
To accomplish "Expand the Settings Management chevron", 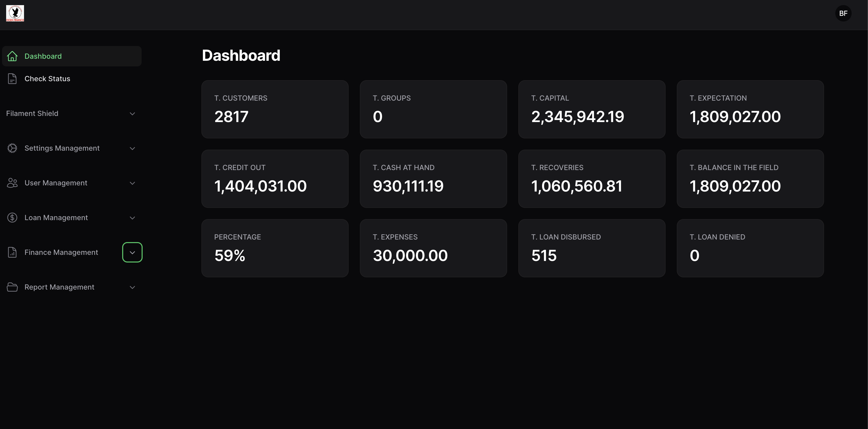I will pyautogui.click(x=132, y=149).
